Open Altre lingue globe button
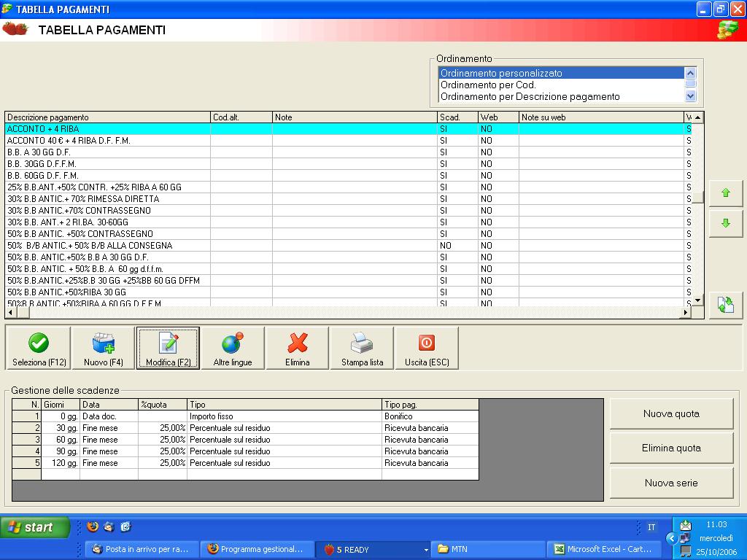747x560 pixels. click(x=233, y=348)
